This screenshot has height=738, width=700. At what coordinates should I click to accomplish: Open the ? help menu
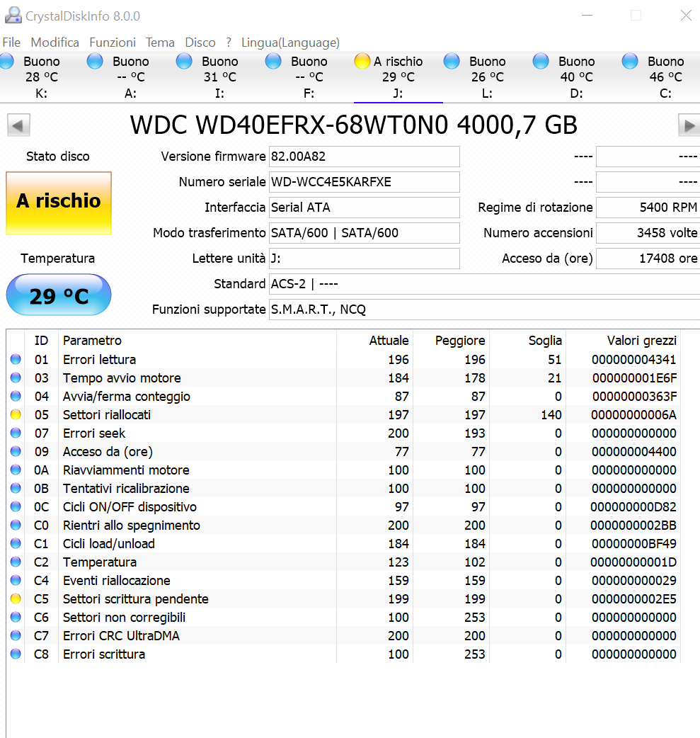pos(229,42)
